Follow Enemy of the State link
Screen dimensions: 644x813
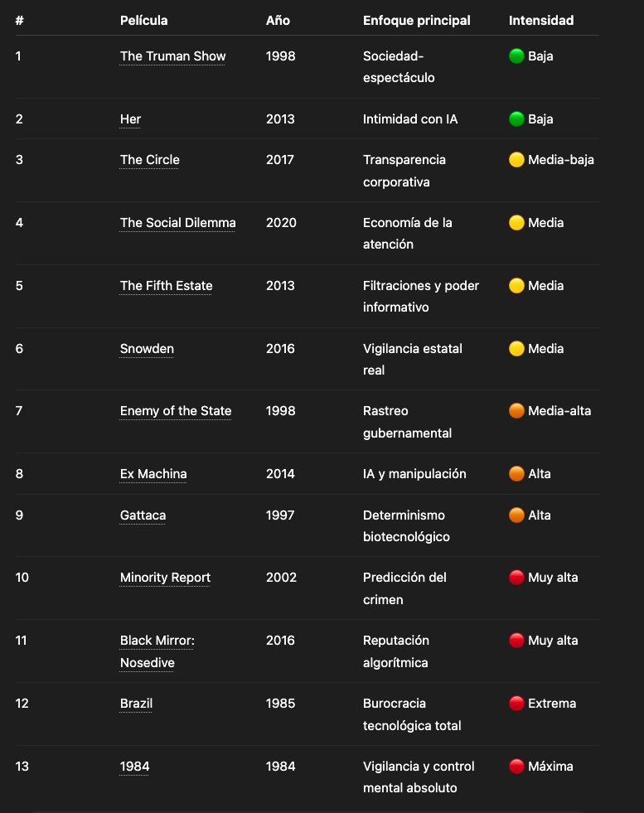(x=175, y=411)
